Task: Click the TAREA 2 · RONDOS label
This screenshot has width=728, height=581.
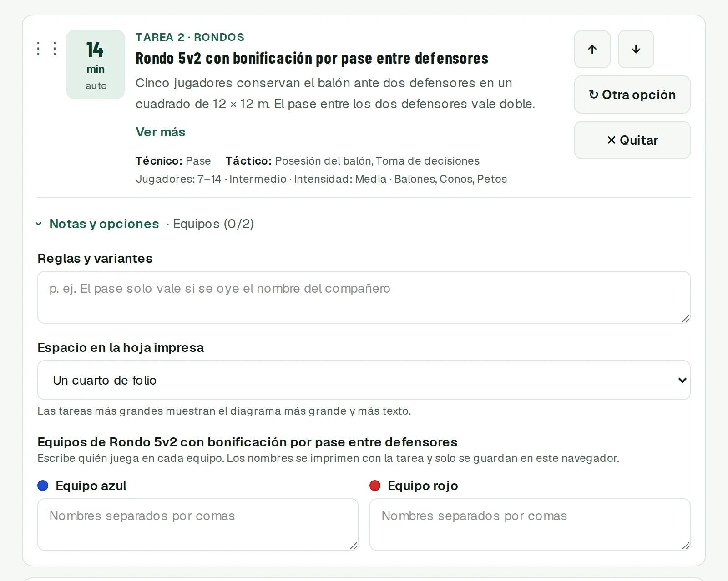Action: click(x=190, y=37)
